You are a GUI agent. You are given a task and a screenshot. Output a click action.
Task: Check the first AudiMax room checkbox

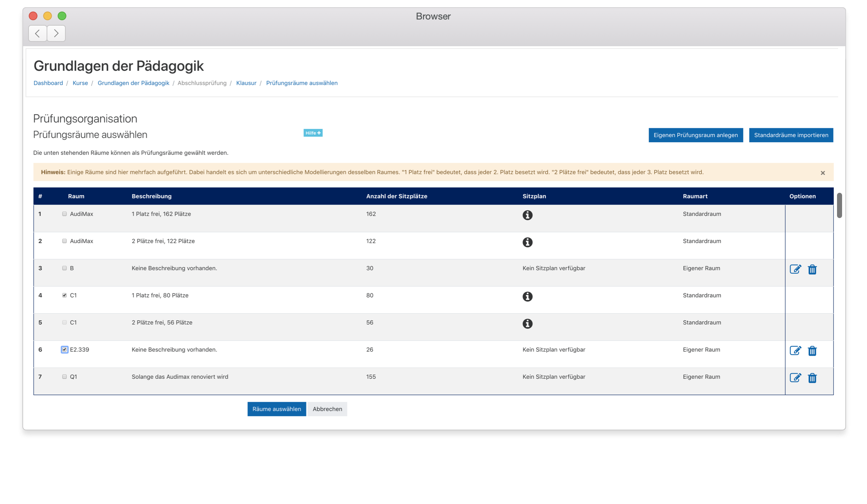64,214
